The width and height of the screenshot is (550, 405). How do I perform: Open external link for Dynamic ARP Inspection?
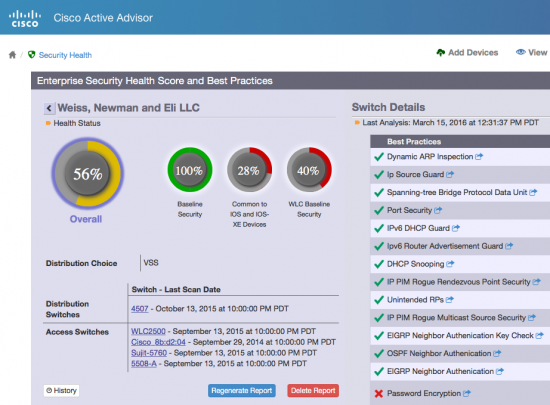479,157
